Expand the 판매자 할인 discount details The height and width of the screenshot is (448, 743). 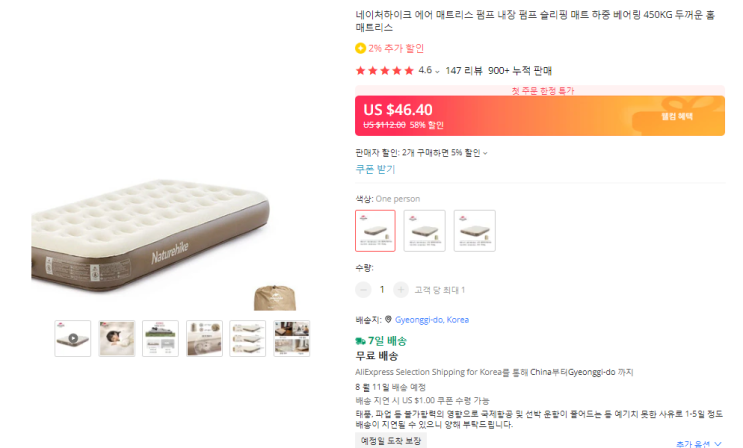tap(485, 153)
